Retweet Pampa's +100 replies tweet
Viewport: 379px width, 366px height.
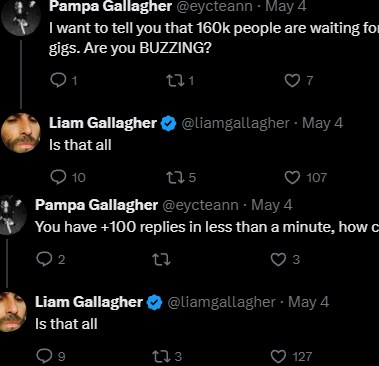click(x=161, y=259)
